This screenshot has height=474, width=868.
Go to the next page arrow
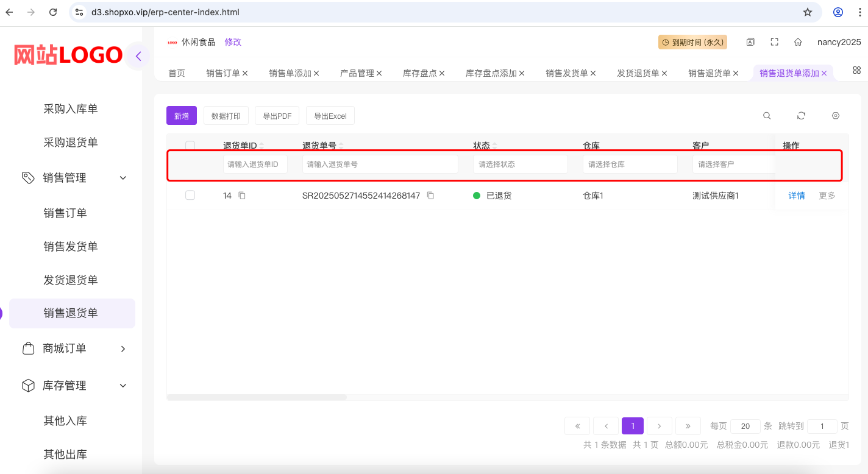(660, 426)
